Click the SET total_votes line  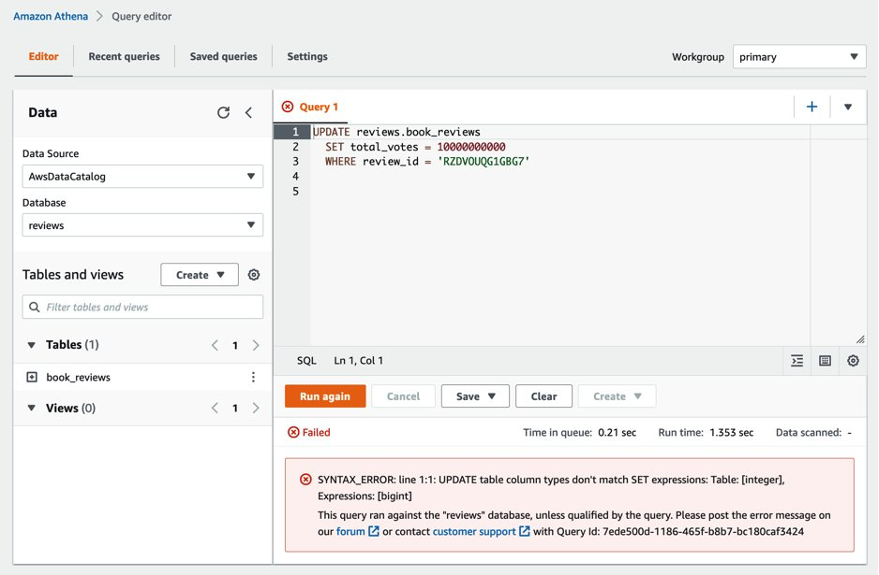(x=415, y=147)
